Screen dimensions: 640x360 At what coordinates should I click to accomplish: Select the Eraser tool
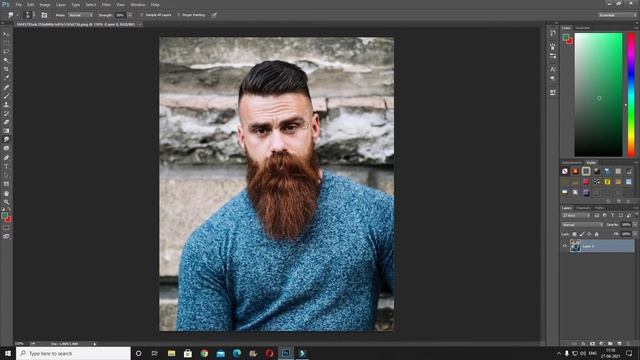tap(6, 122)
